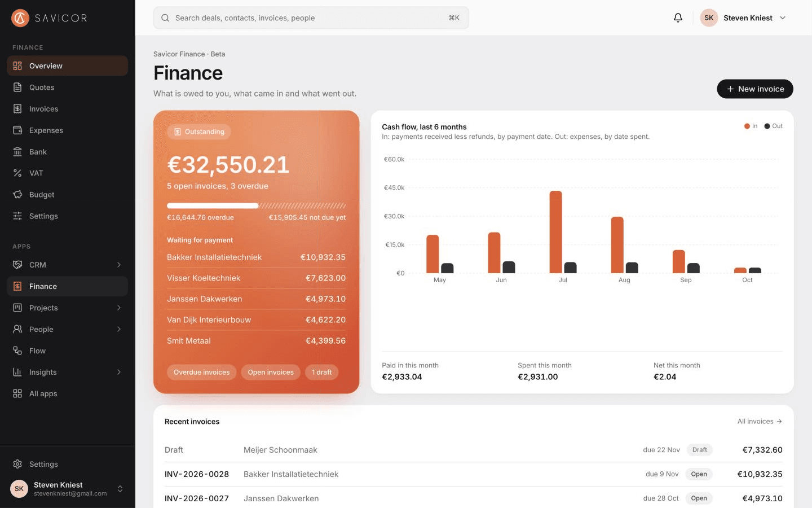
Task: Follow the All invoices link
Action: tap(760, 421)
